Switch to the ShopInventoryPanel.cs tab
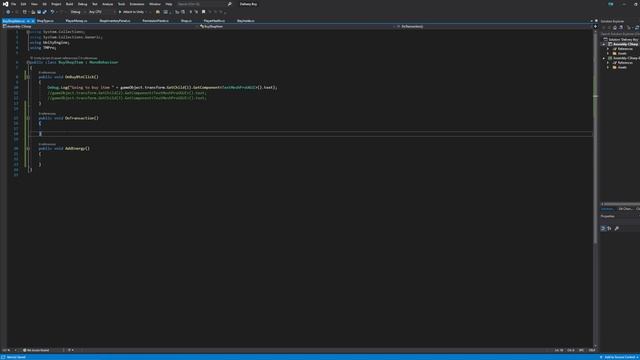This screenshot has width=640, height=360. [x=115, y=21]
